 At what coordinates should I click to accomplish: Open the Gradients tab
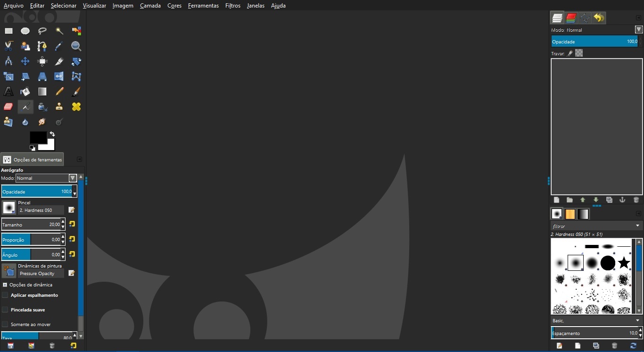(583, 214)
